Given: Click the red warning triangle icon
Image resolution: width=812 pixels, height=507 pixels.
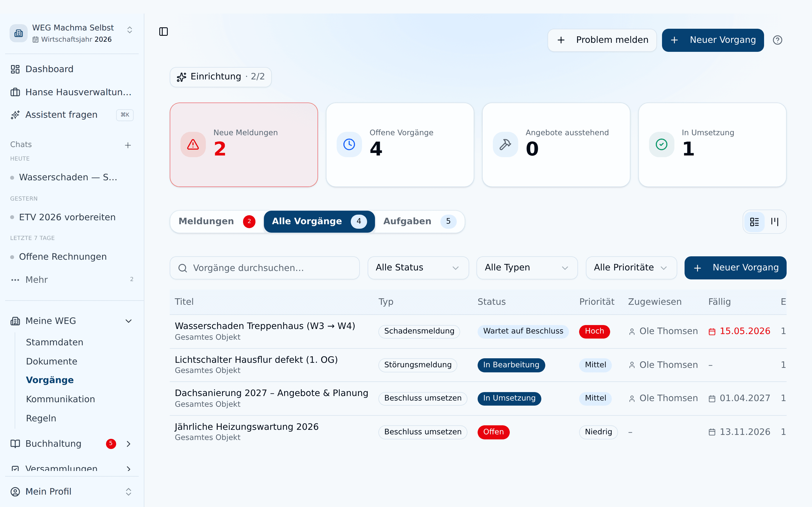Looking at the screenshot, I should click(x=193, y=144).
